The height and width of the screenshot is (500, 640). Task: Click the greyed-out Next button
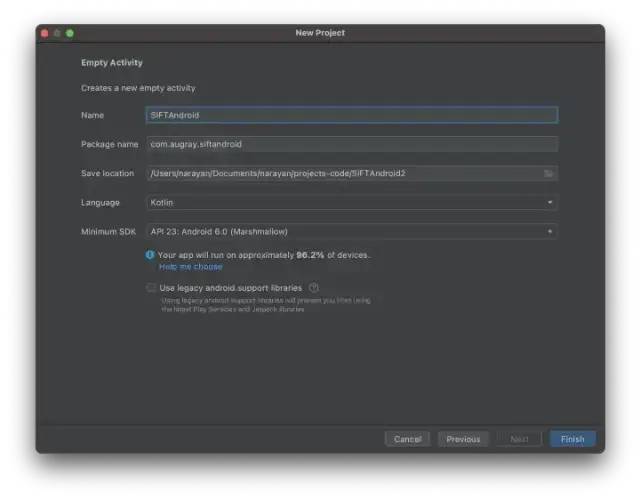coord(519,439)
